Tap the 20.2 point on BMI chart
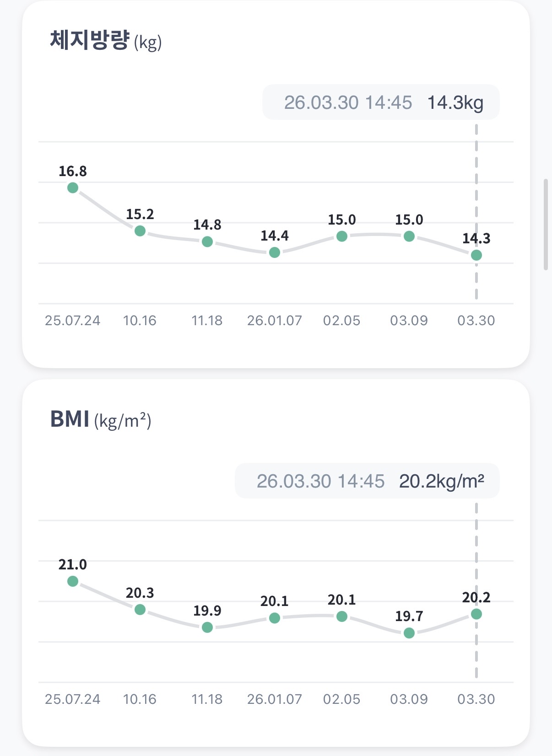552x756 pixels. coord(476,614)
